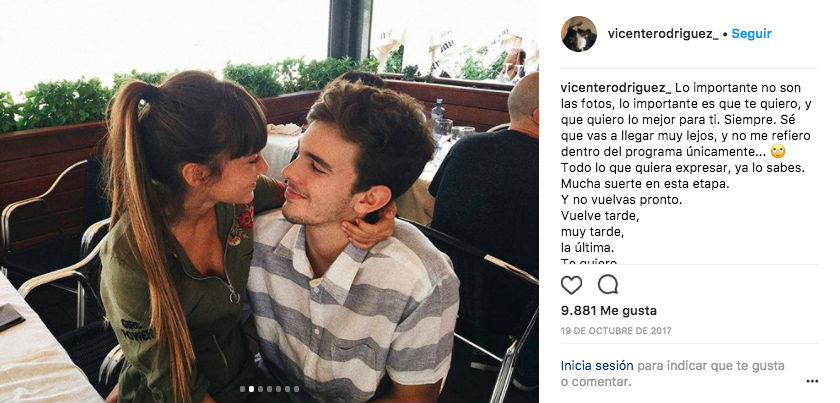Follow the account with Seguir
Screen dimensions: 840x403
click(752, 33)
